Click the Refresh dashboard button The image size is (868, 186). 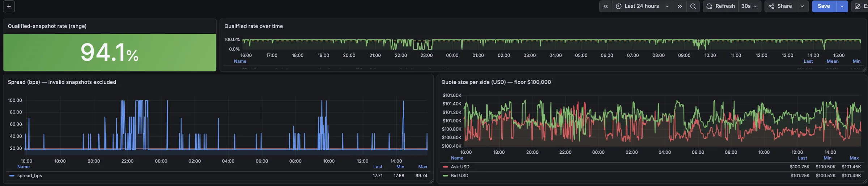coord(720,6)
